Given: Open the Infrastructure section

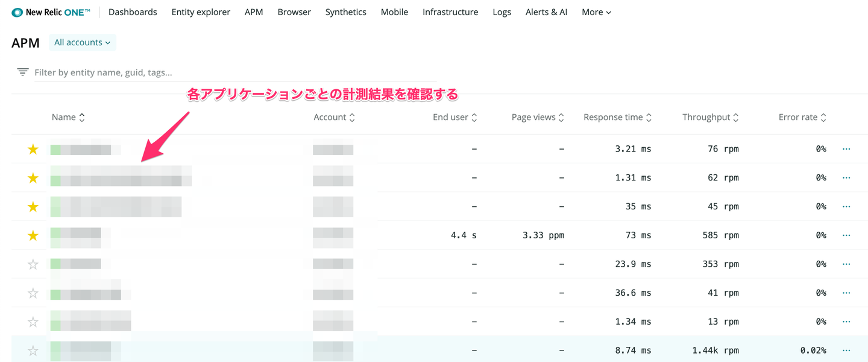Looking at the screenshot, I should 450,12.
